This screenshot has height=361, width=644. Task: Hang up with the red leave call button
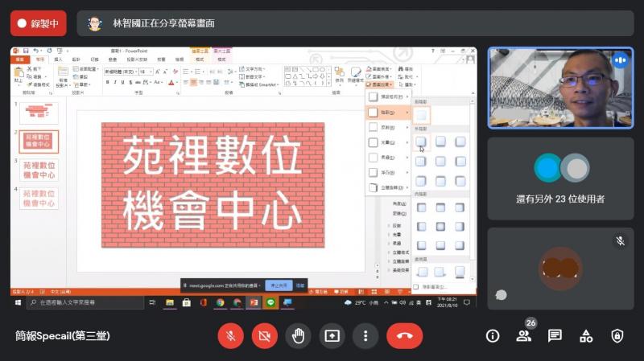tap(404, 336)
